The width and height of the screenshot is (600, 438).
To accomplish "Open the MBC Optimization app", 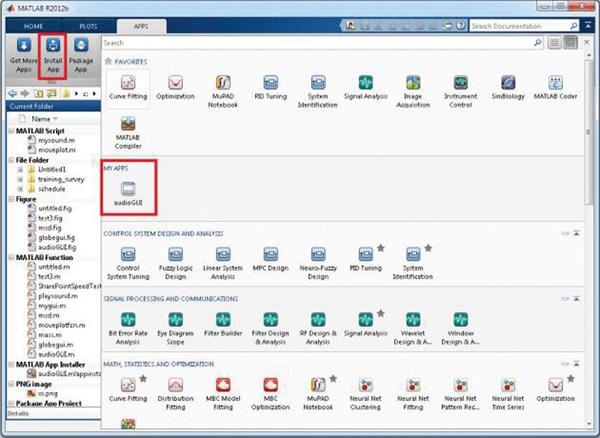I will tap(271, 394).
